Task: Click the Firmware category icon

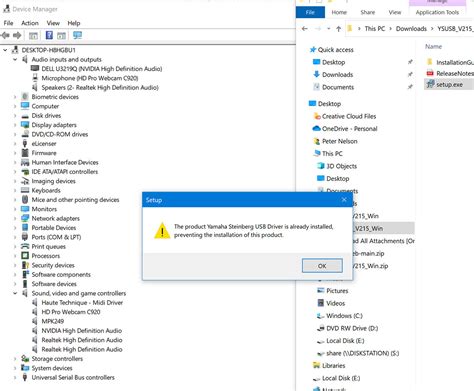Action: point(25,153)
